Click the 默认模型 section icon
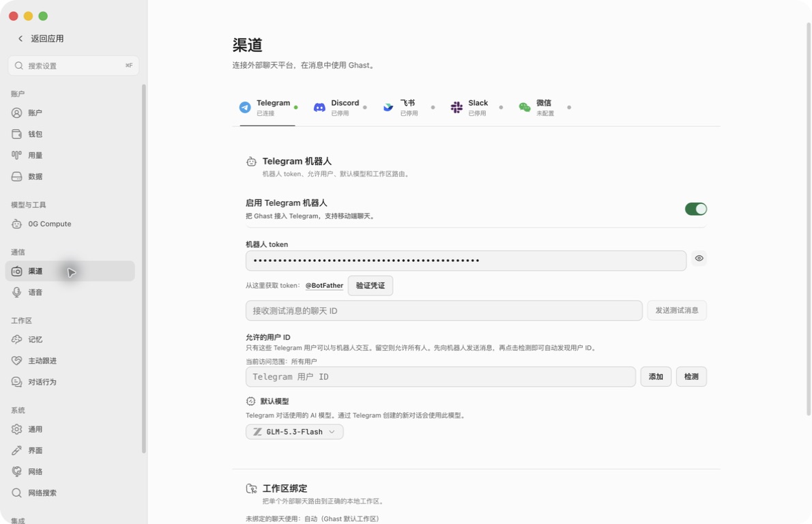The image size is (812, 524). point(250,401)
